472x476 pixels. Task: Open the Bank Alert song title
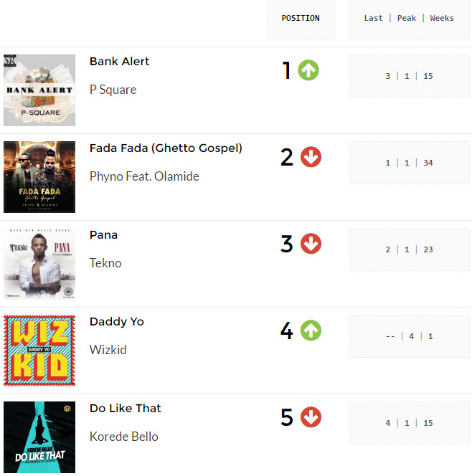(119, 62)
